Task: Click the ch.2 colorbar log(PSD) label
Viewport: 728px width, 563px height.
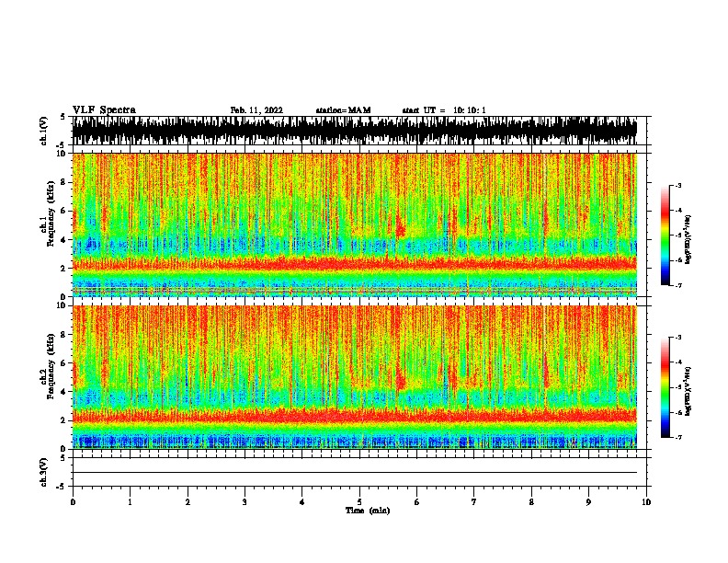Action: pos(688,391)
